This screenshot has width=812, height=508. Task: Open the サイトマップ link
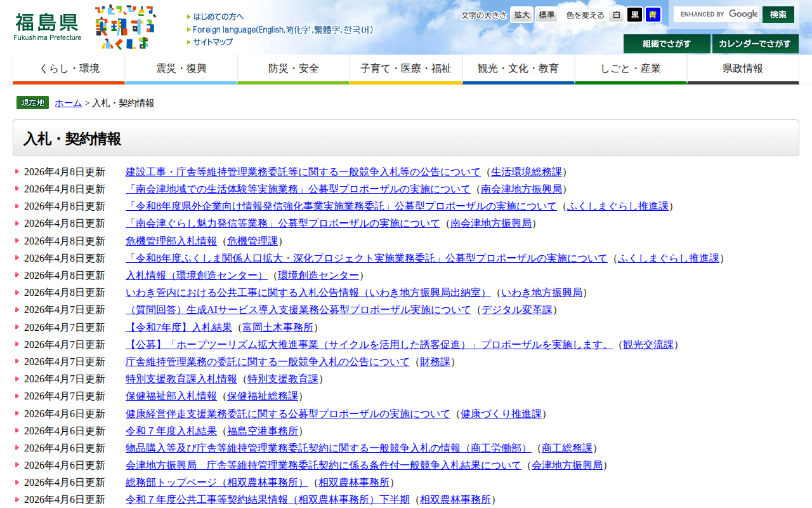pos(213,42)
